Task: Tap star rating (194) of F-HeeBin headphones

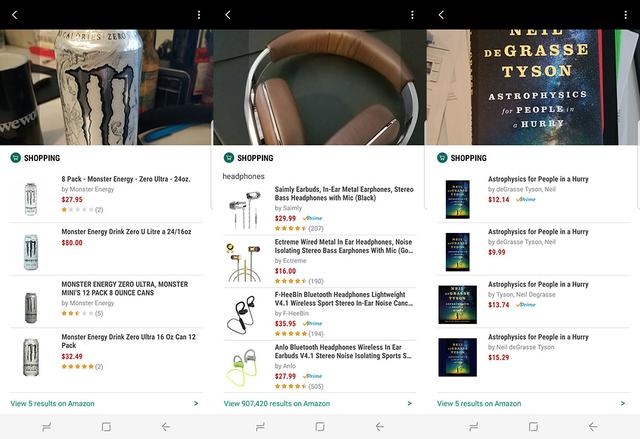Action: click(x=299, y=333)
